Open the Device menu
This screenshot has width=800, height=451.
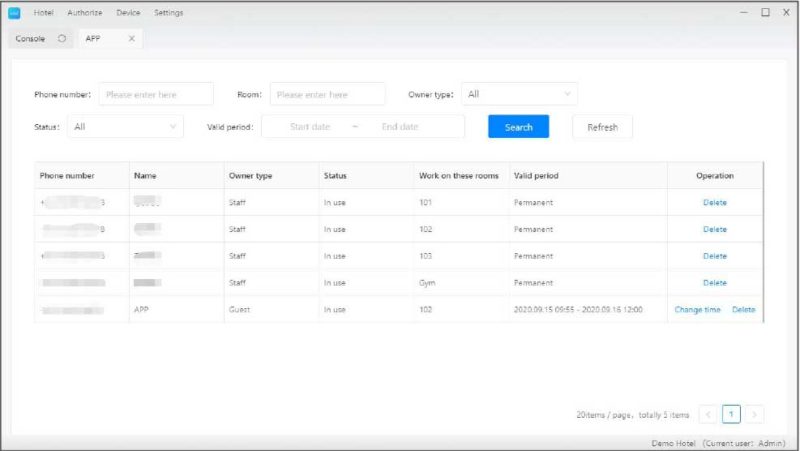click(x=128, y=13)
